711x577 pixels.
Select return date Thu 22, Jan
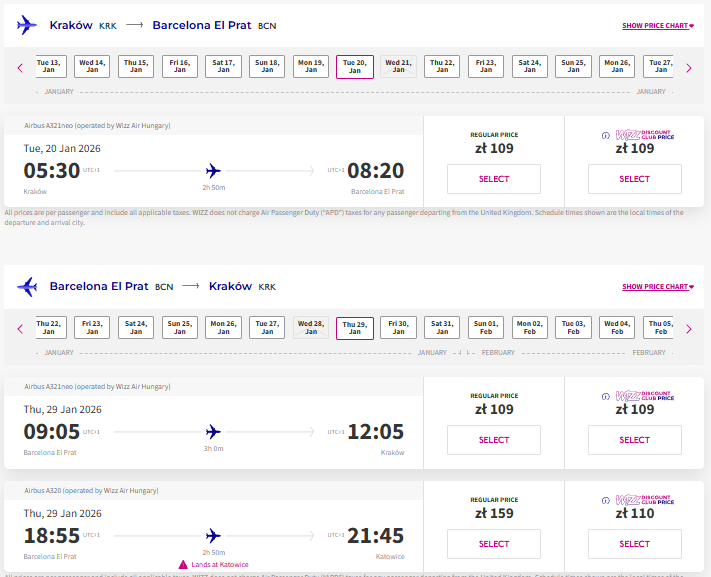[51, 327]
